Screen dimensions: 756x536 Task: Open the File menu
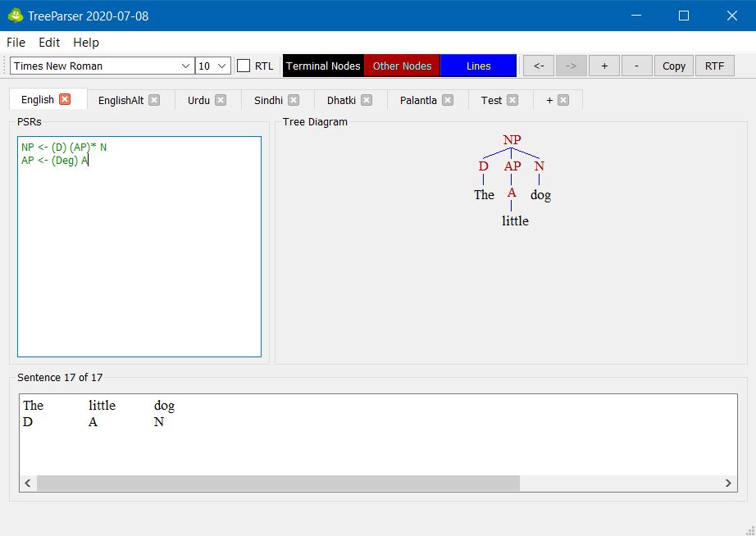click(16, 43)
